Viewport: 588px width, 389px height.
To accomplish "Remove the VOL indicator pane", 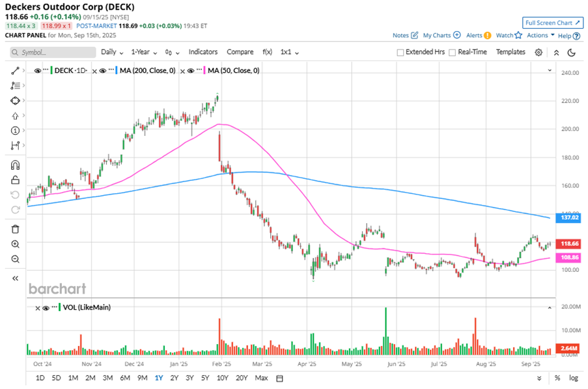I will [x=38, y=308].
